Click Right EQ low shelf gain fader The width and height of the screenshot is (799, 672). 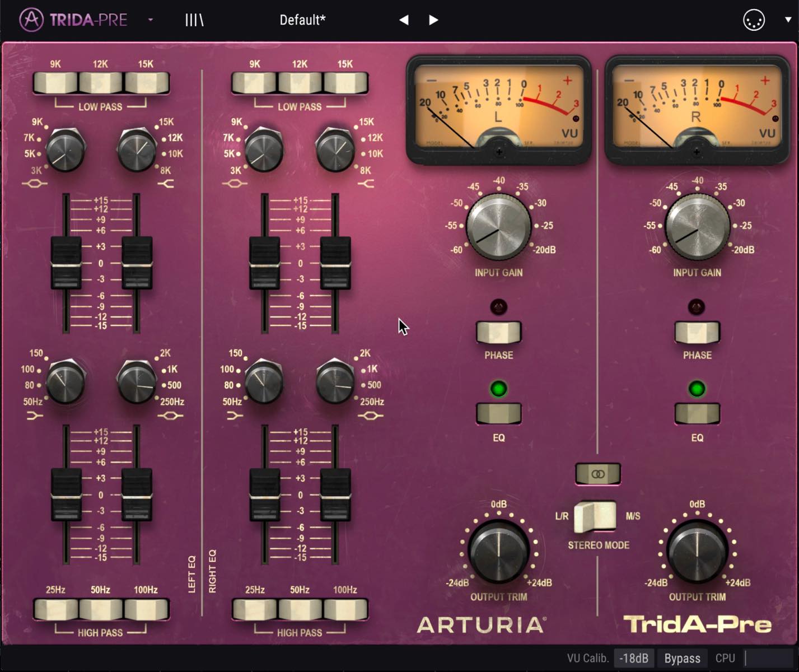tap(264, 495)
